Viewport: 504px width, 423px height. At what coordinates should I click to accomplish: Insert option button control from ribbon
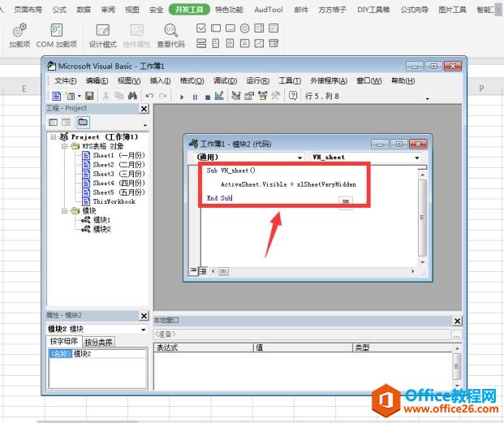(244, 28)
